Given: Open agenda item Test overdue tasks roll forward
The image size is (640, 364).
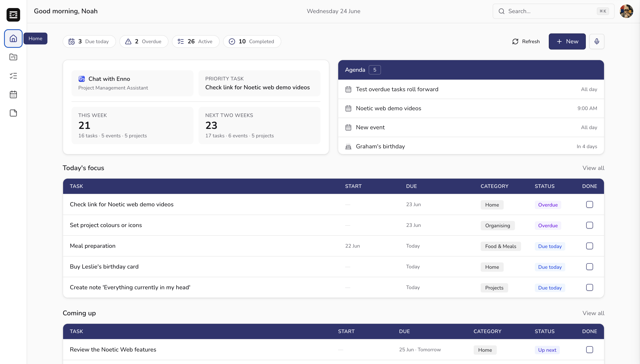Looking at the screenshot, I should [x=471, y=89].
